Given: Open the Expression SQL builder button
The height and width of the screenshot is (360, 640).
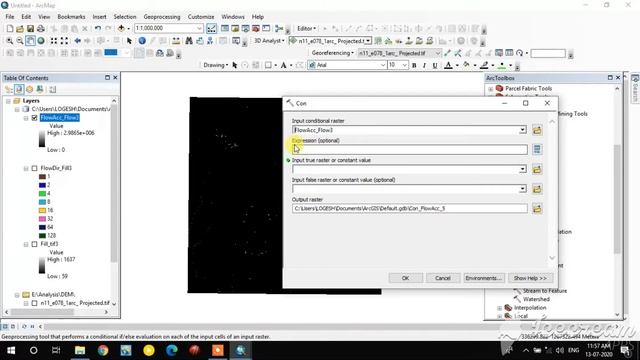Looking at the screenshot, I should [537, 149].
